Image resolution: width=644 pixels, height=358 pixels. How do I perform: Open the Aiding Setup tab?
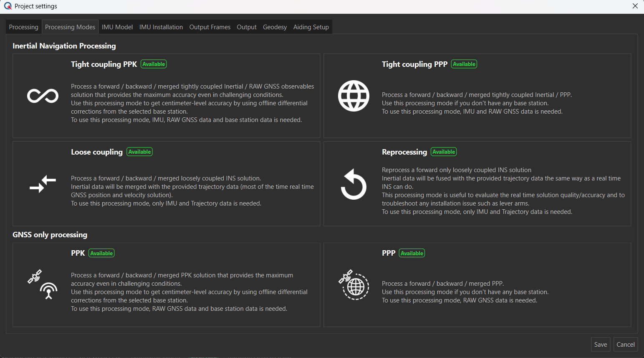point(311,27)
